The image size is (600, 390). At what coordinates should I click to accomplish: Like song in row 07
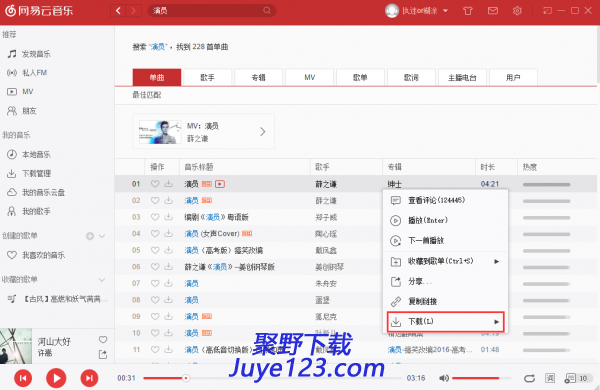(155, 283)
